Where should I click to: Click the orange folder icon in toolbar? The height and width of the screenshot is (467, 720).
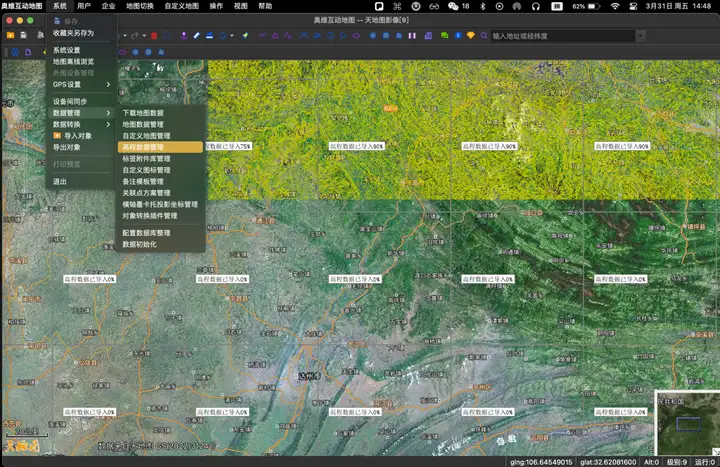tap(10, 36)
